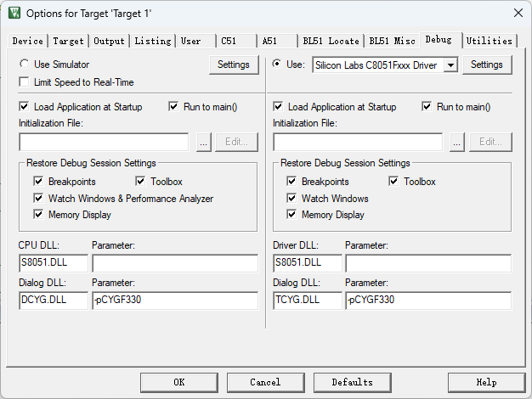The width and height of the screenshot is (532, 399).
Task: Switch to the Device tab
Action: [27, 41]
